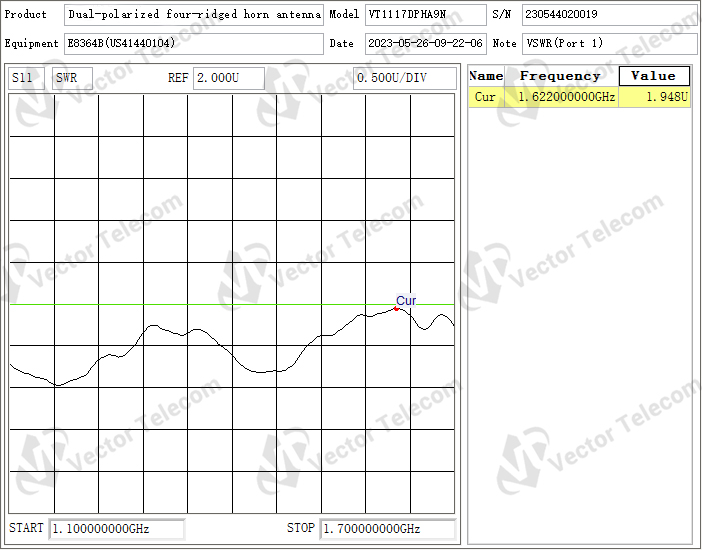The width and height of the screenshot is (702, 550).
Task: Click the Equipment label
Action: [31, 44]
